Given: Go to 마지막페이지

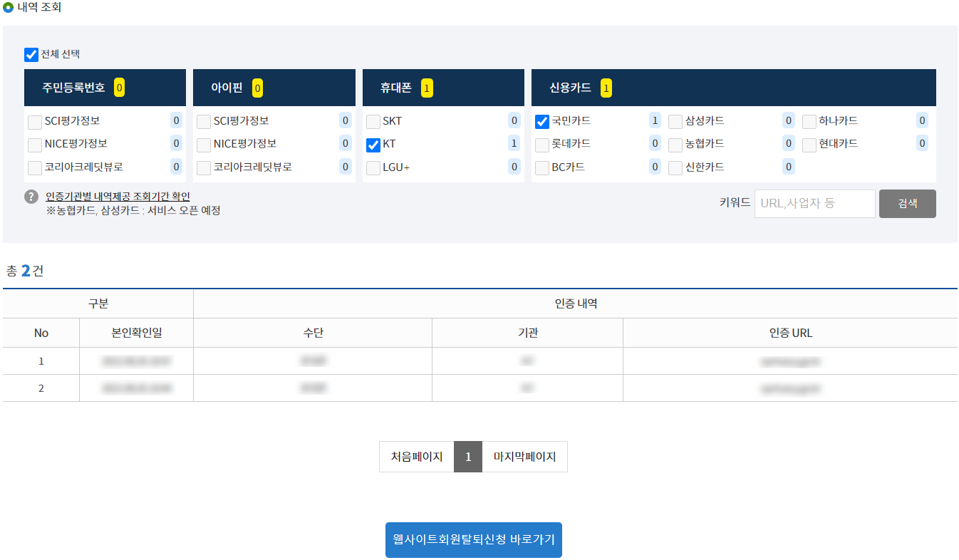Looking at the screenshot, I should pyautogui.click(x=524, y=457).
